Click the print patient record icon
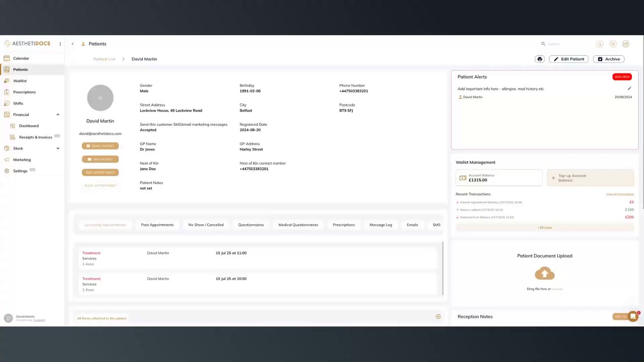Image resolution: width=644 pixels, height=362 pixels. point(540,59)
